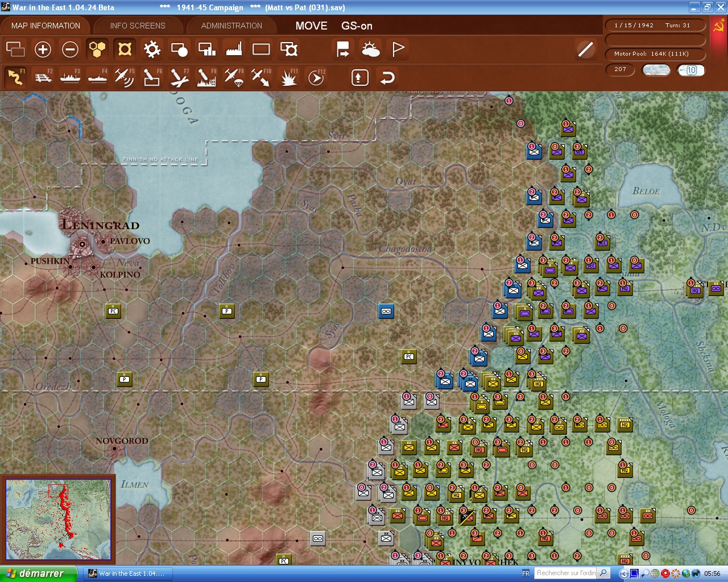Click the desktop search magnifier button

(x=604, y=573)
